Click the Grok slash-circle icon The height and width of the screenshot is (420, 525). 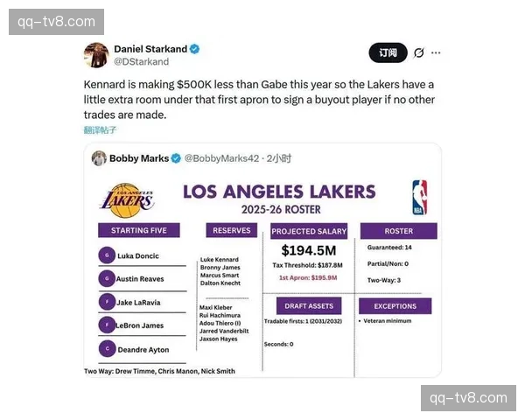(x=418, y=52)
